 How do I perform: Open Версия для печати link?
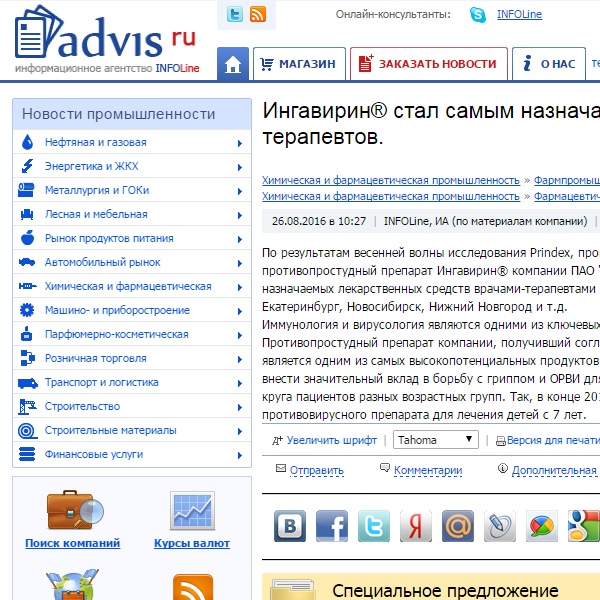click(x=553, y=440)
